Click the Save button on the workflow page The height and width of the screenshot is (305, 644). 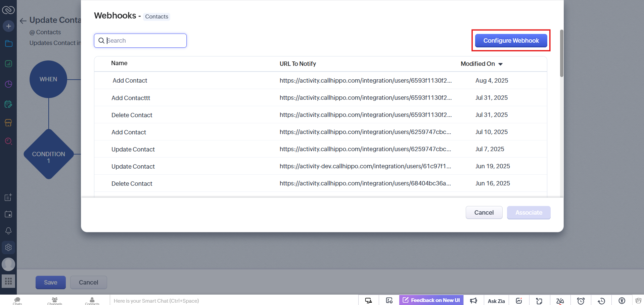pos(51,282)
